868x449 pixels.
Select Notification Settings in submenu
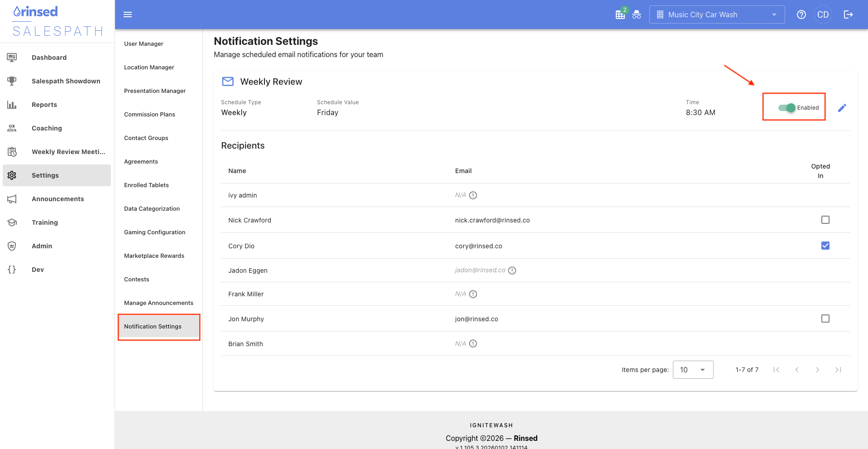[158, 327]
